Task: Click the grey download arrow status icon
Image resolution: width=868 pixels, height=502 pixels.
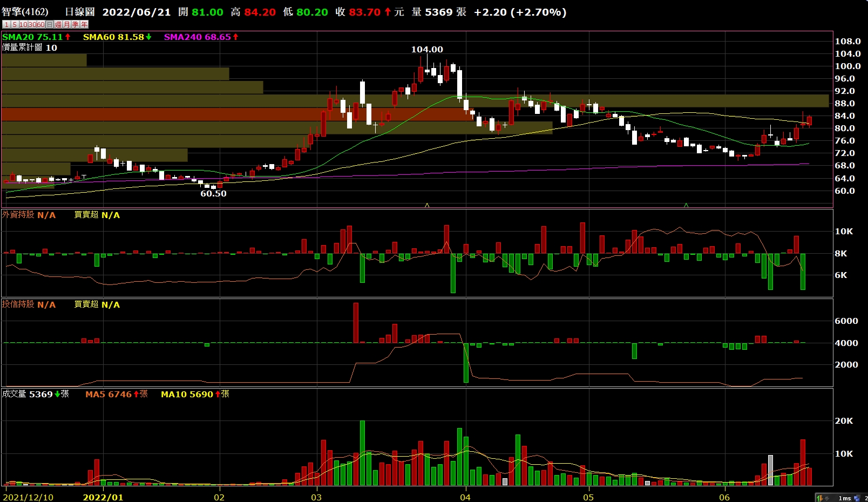Action: [x=826, y=498]
